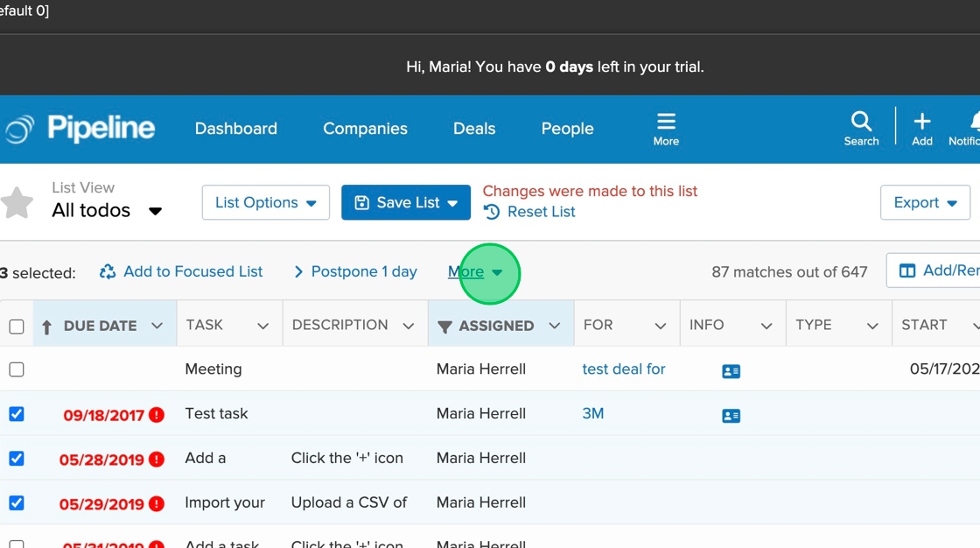Viewport: 980px width, 548px height.
Task: Go to the Dashboard tab
Action: [235, 129]
